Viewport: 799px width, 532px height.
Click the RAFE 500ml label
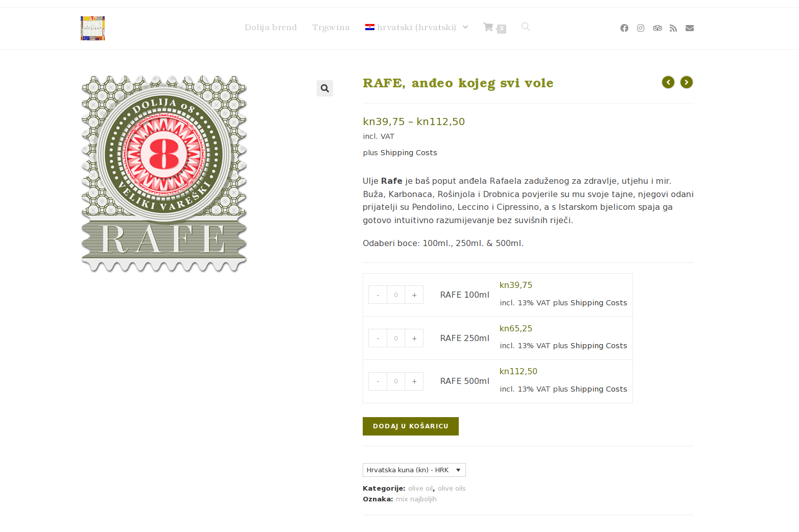pos(465,381)
